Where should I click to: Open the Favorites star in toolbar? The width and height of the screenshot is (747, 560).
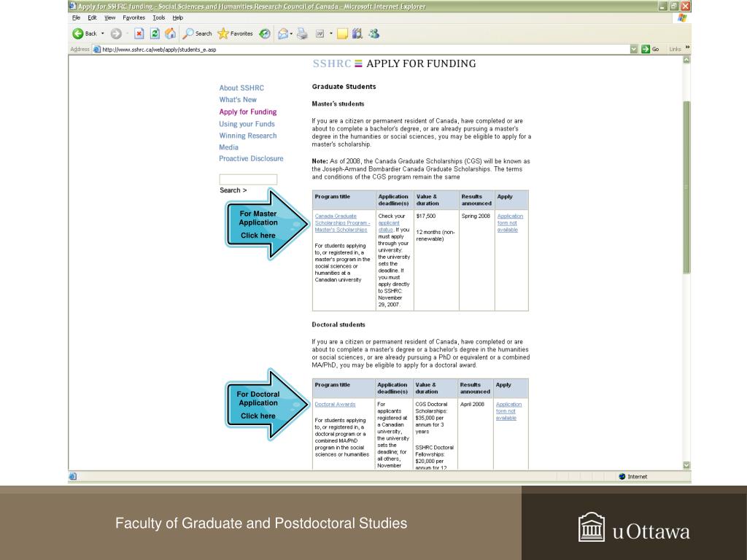236,34
